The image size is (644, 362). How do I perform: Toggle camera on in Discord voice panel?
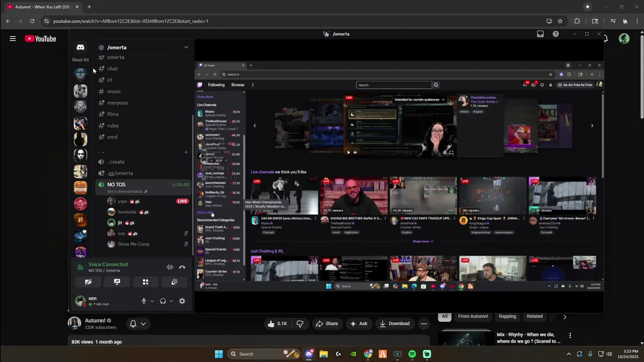[x=88, y=282]
